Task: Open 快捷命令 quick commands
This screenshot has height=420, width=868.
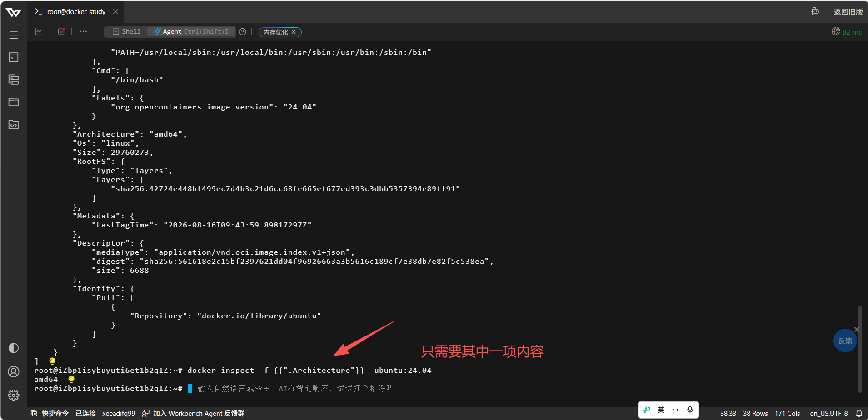Action: (50, 413)
